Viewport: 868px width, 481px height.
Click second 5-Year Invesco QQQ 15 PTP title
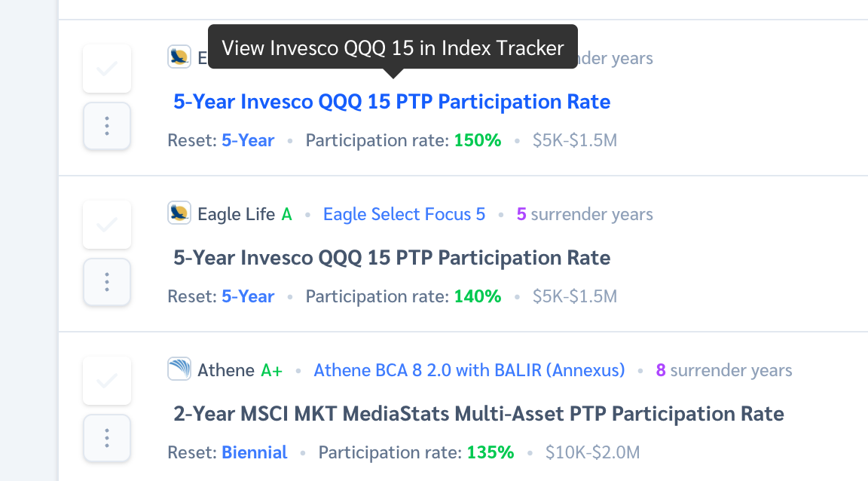click(392, 259)
